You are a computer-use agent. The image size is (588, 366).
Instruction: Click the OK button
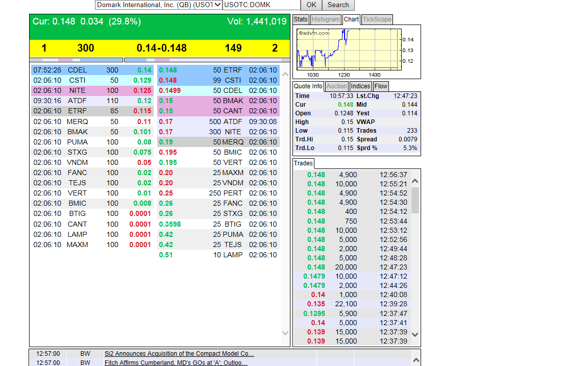point(311,5)
